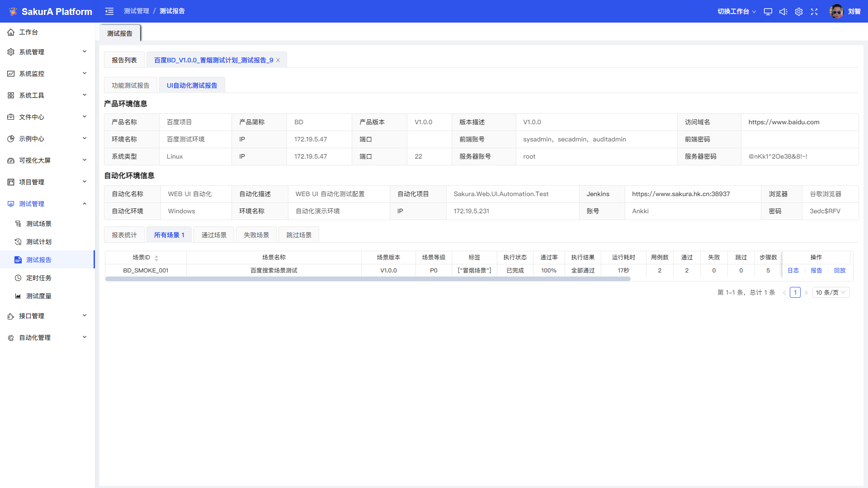Click the table's horizontal scrollbar

pyautogui.click(x=367, y=279)
